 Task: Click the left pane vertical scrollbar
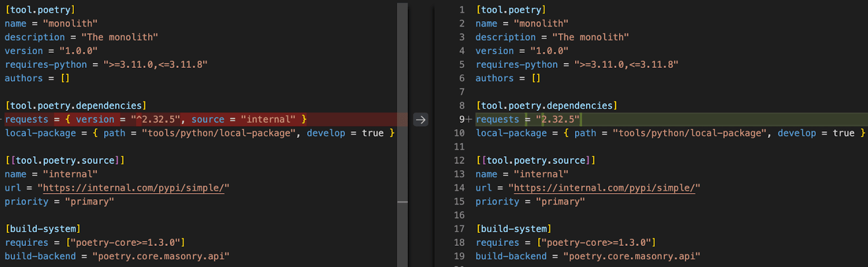[402, 133]
